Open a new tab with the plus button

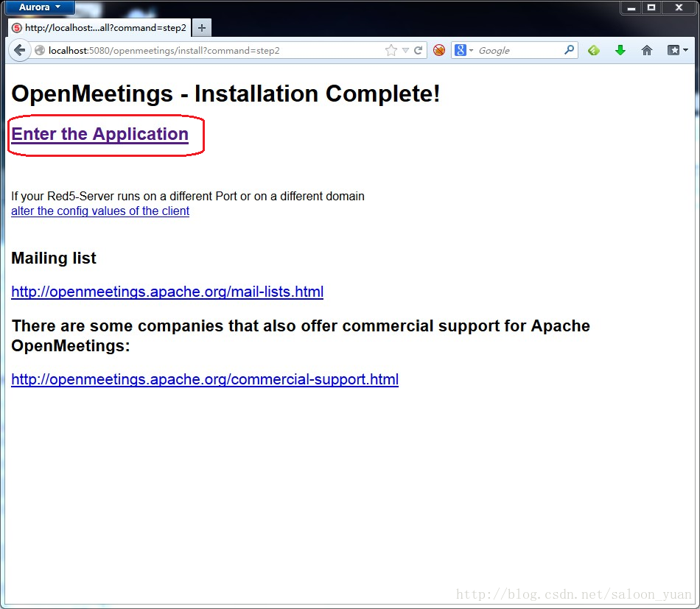(202, 28)
